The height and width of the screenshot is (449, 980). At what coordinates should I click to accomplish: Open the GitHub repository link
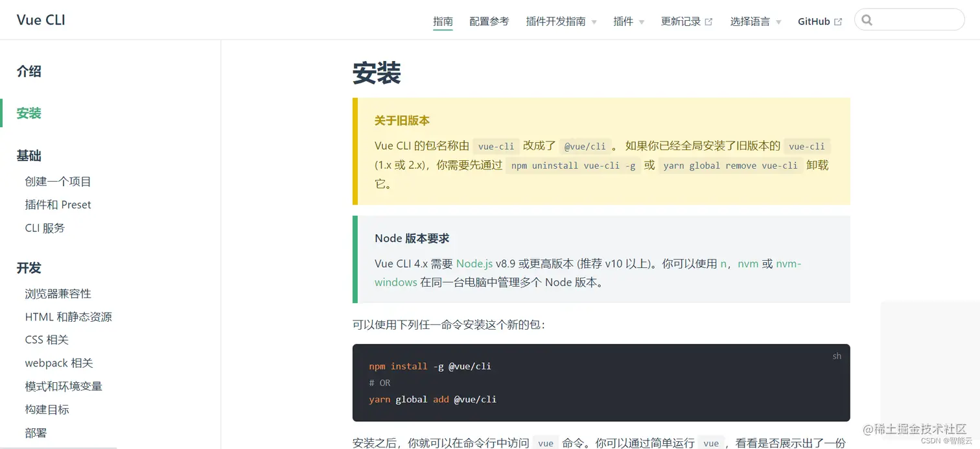pos(814,21)
